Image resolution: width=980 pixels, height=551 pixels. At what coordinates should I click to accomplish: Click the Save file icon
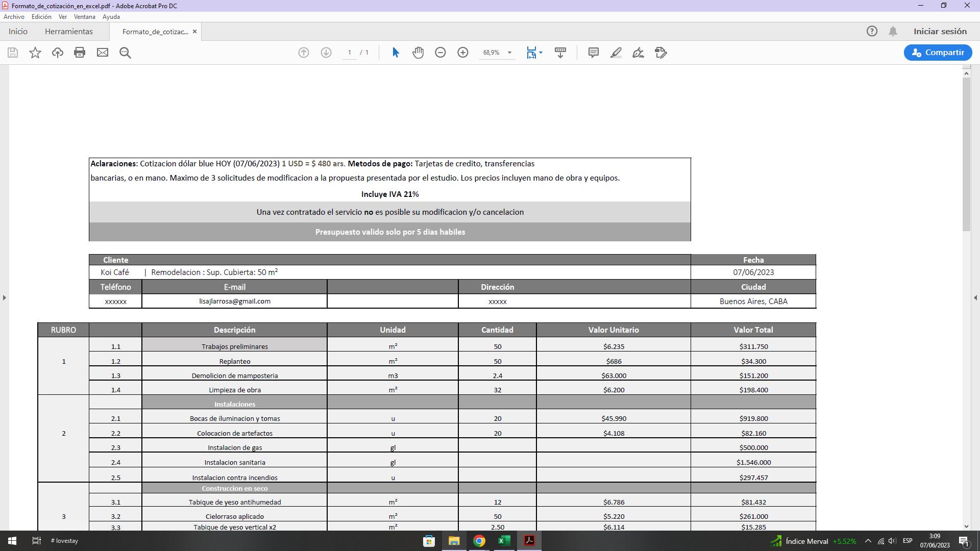coord(13,53)
